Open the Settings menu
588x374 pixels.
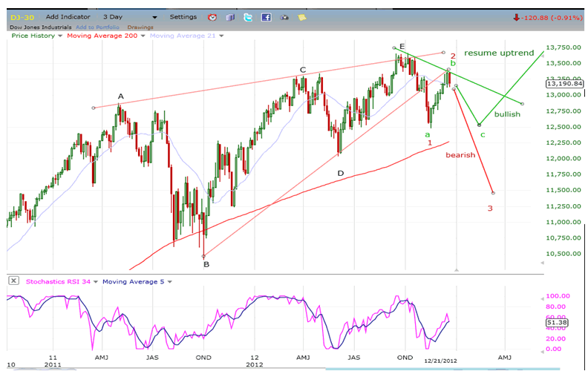pos(183,16)
